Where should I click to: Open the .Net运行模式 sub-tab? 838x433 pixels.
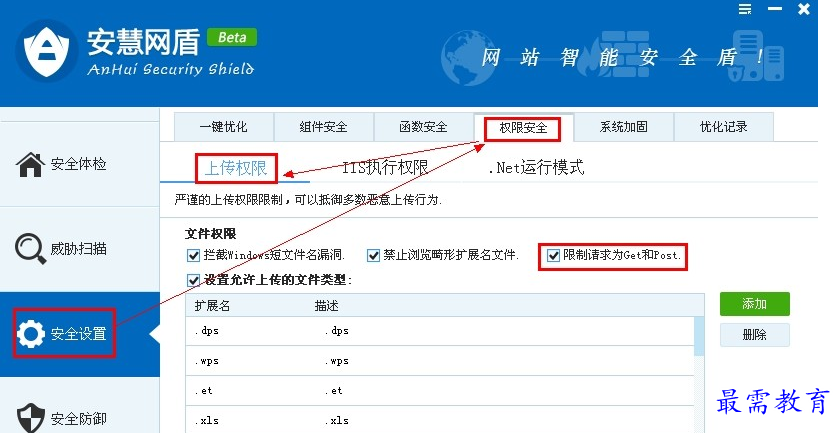pos(536,168)
